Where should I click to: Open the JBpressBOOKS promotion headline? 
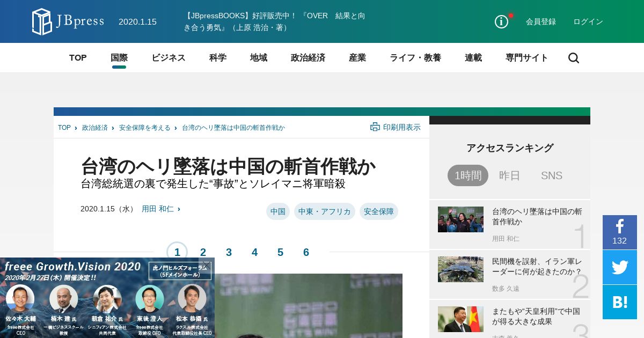tap(274, 21)
